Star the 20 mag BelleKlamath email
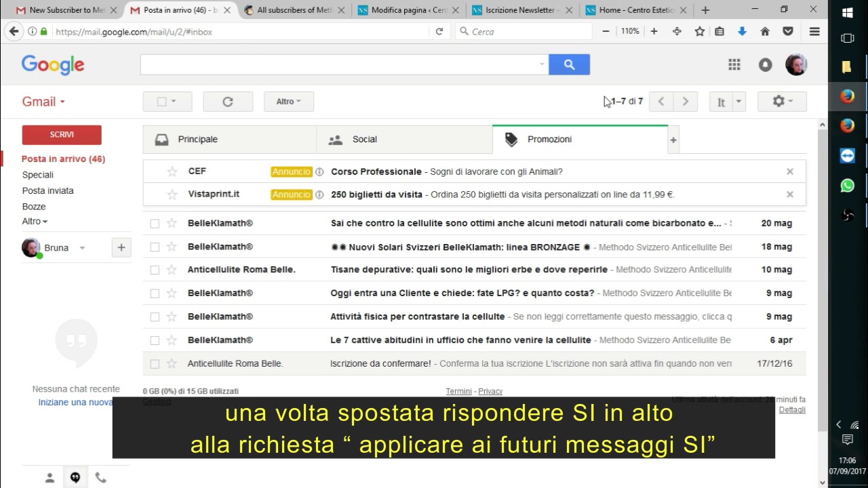The height and width of the screenshot is (488, 868). [x=172, y=223]
